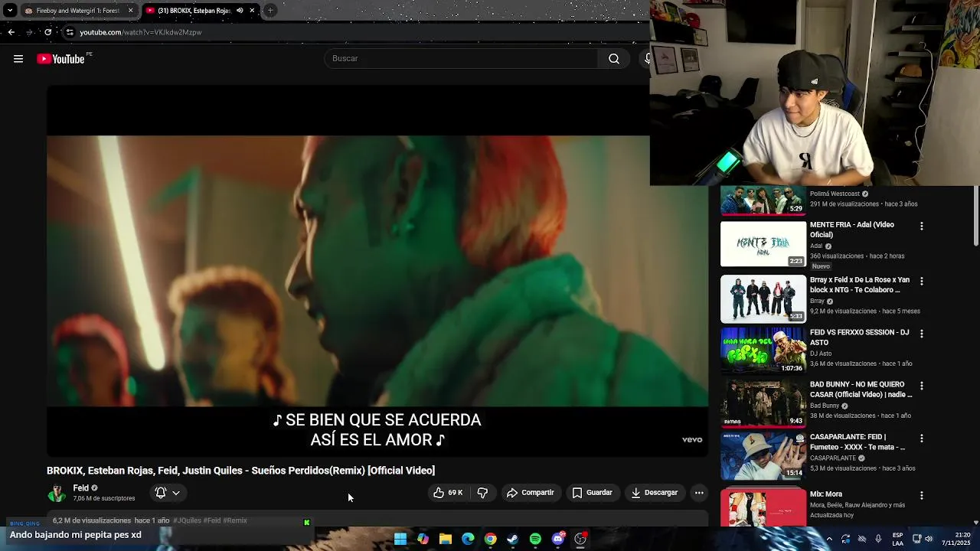Click the Compartir share button
980x551 pixels.
tap(530, 493)
